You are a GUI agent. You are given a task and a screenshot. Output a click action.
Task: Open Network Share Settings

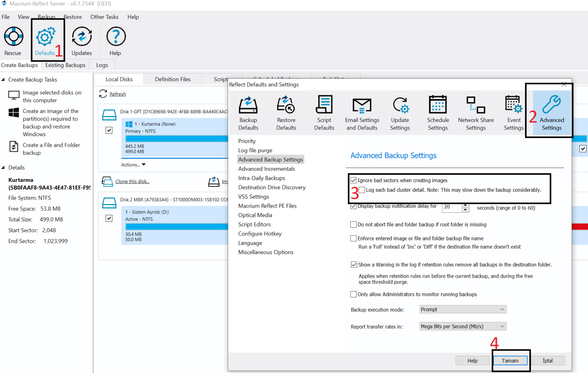[x=476, y=113]
